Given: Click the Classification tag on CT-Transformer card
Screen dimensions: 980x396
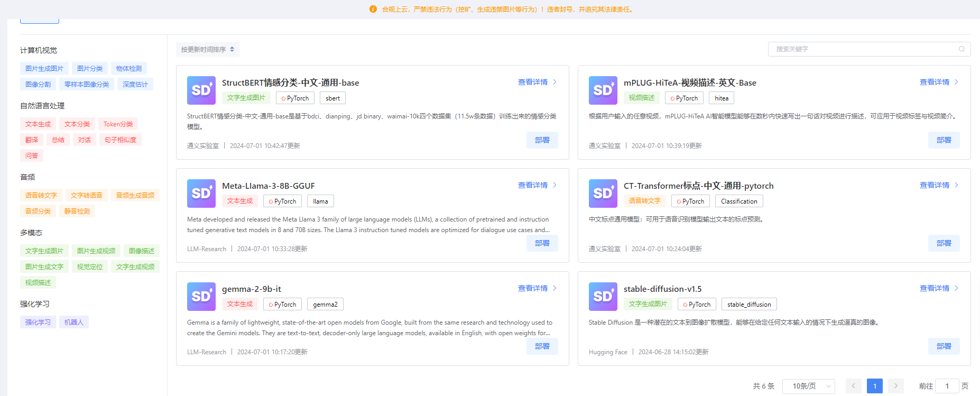Looking at the screenshot, I should point(739,201).
